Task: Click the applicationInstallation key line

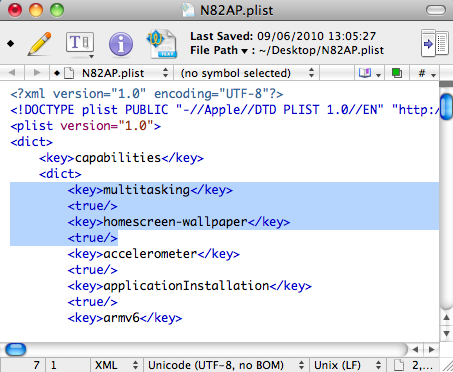Action: pos(189,286)
